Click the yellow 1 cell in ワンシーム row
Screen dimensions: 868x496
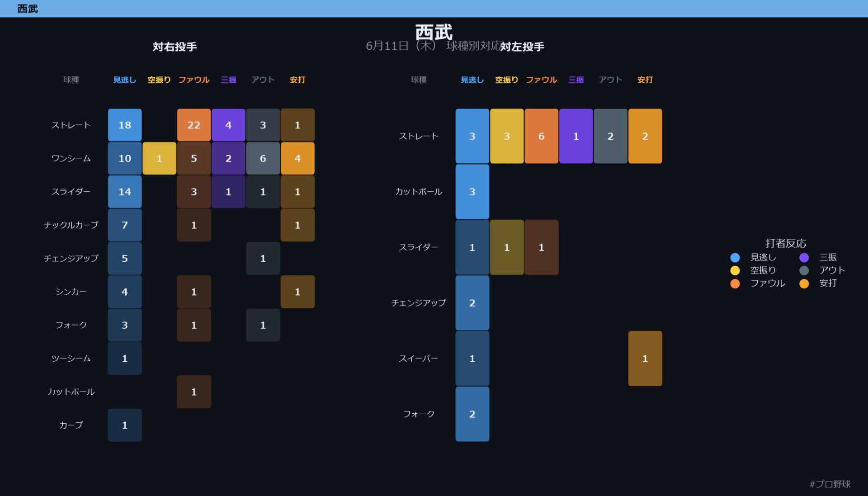(159, 158)
